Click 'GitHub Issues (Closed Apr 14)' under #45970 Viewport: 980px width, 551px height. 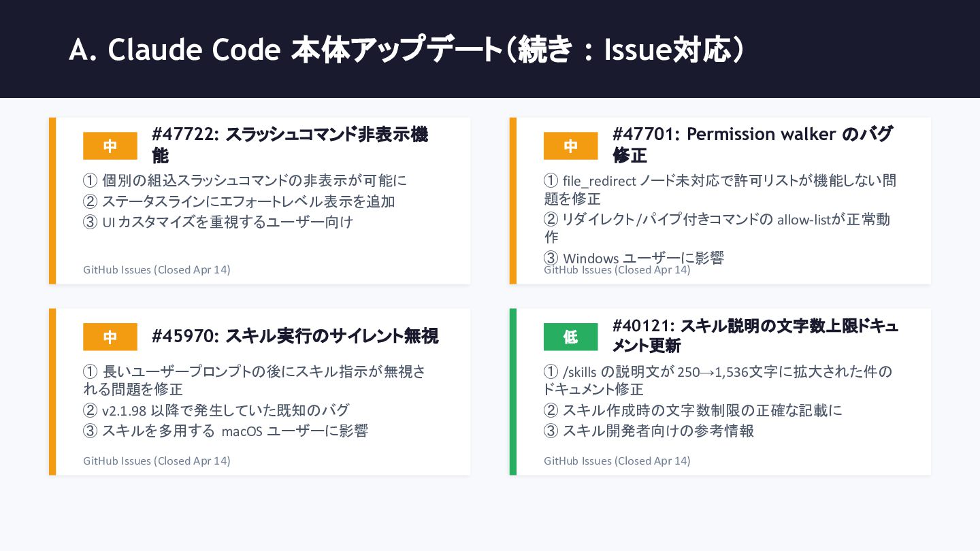point(157,461)
